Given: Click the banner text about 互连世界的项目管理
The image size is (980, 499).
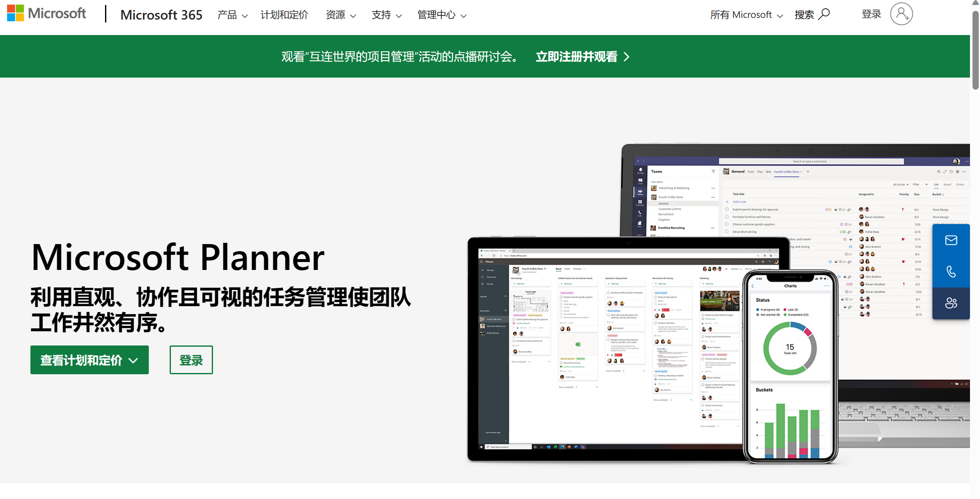Looking at the screenshot, I should click(x=401, y=57).
